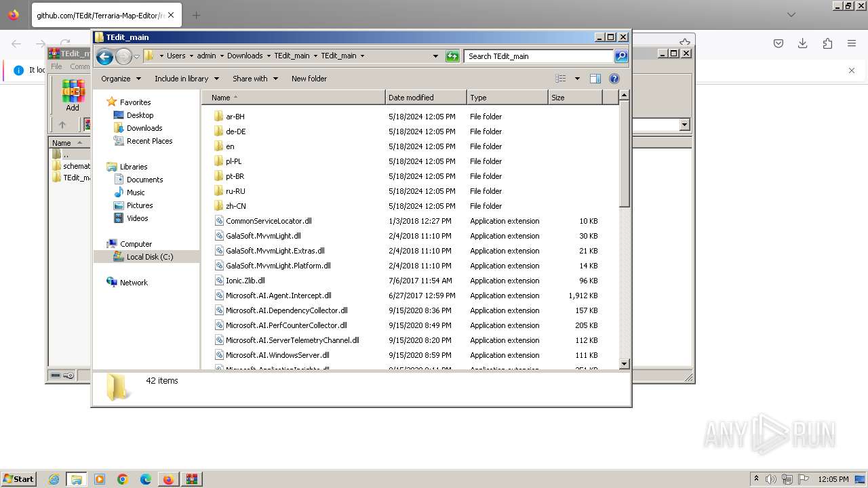Sort by the Size column header
The height and width of the screenshot is (488, 868).
tap(575, 98)
